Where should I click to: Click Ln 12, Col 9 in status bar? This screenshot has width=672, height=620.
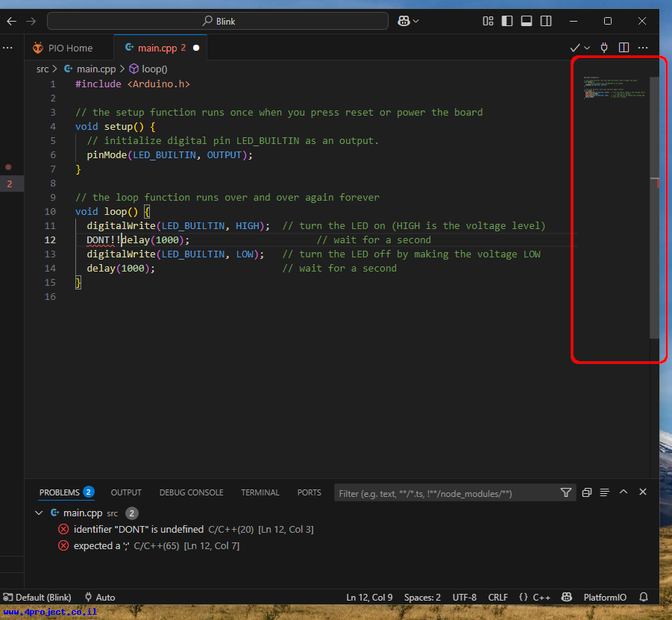pos(369,598)
